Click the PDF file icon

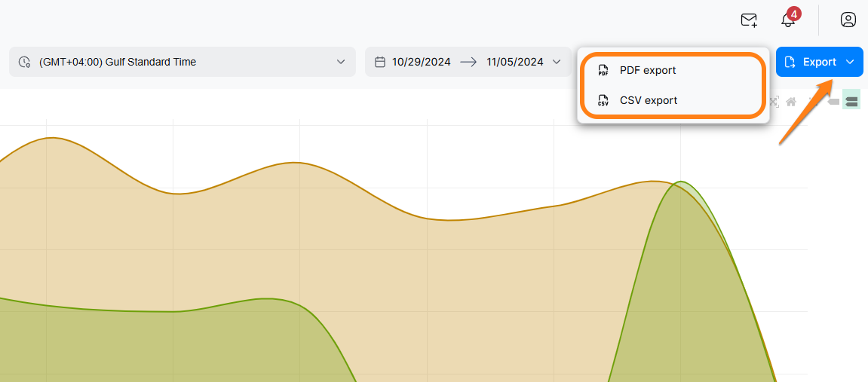pos(603,71)
